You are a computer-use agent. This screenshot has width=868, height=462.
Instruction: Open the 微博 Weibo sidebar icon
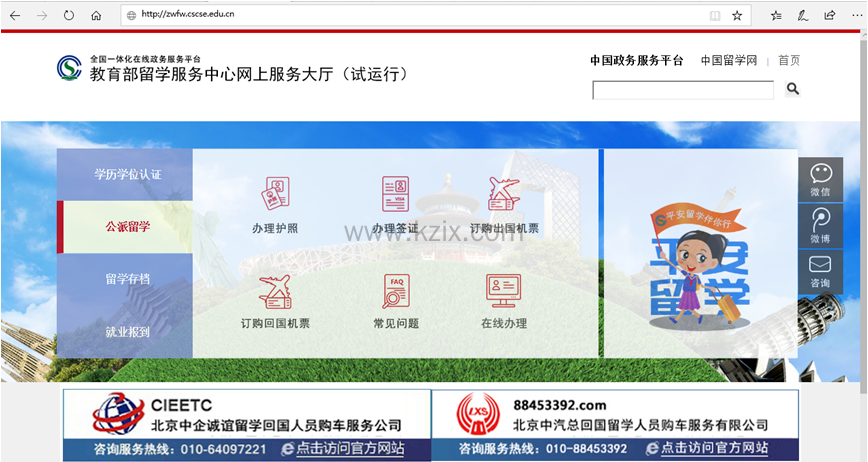click(820, 226)
